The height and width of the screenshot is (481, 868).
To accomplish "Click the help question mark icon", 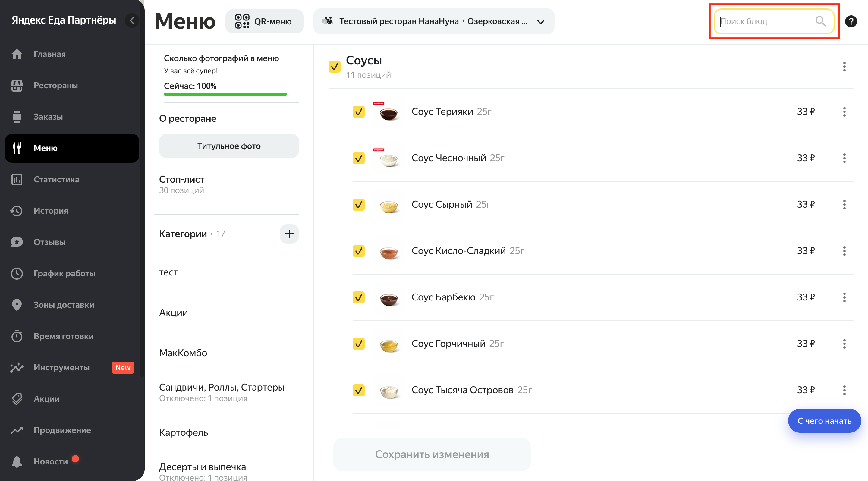I will coord(851,21).
